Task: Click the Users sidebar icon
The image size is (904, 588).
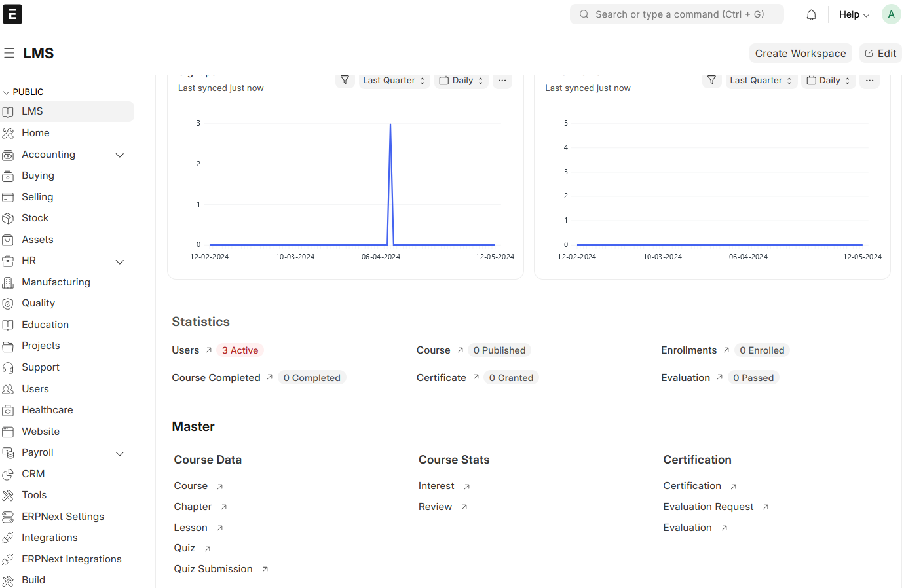Action: coord(8,389)
